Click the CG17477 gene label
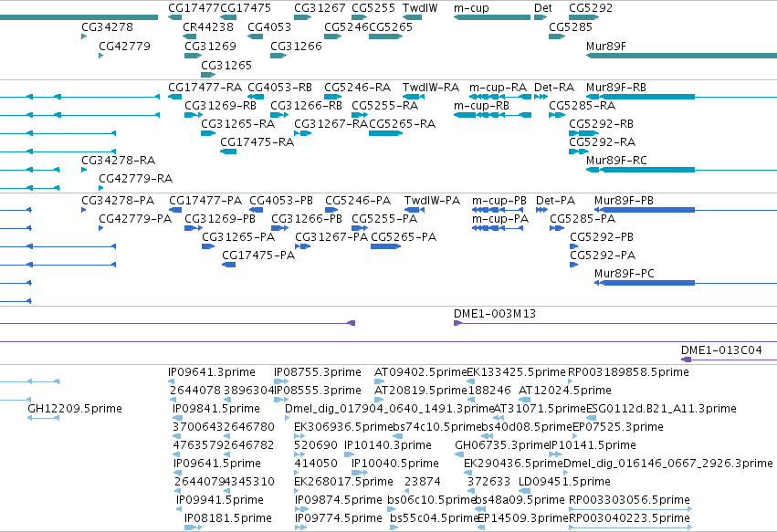This screenshot has height=532, width=777. tap(194, 8)
